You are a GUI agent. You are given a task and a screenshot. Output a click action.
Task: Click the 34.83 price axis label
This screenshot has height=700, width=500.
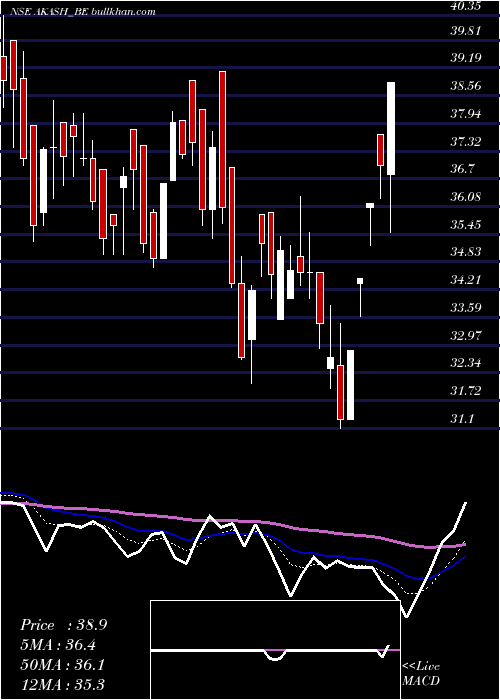click(x=465, y=252)
